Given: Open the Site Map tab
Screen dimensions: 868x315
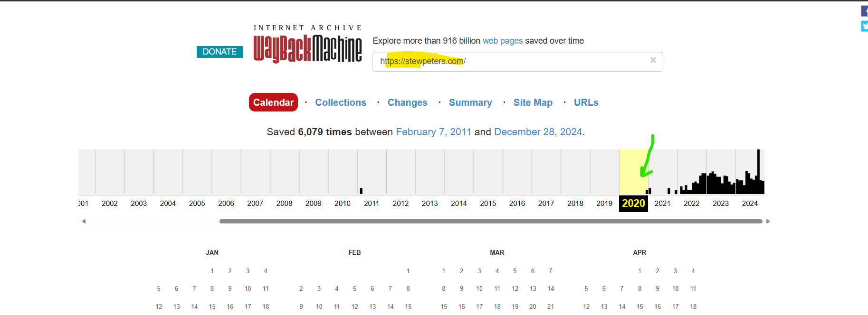Looking at the screenshot, I should pyautogui.click(x=533, y=102).
